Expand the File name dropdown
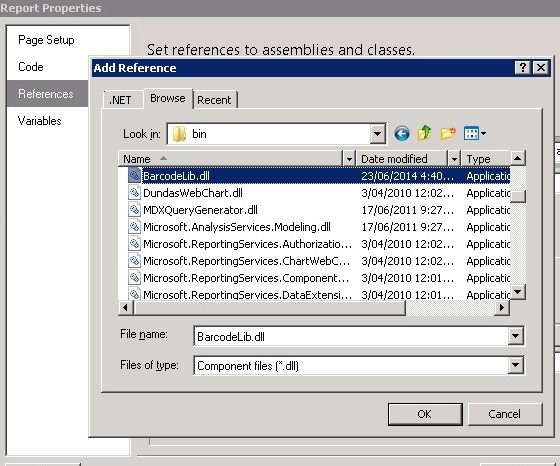 tap(515, 336)
